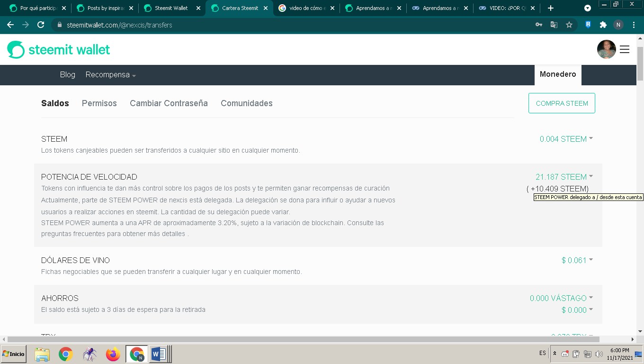644x364 pixels.
Task: Open the Chrome three-dot menu
Action: pos(634,25)
